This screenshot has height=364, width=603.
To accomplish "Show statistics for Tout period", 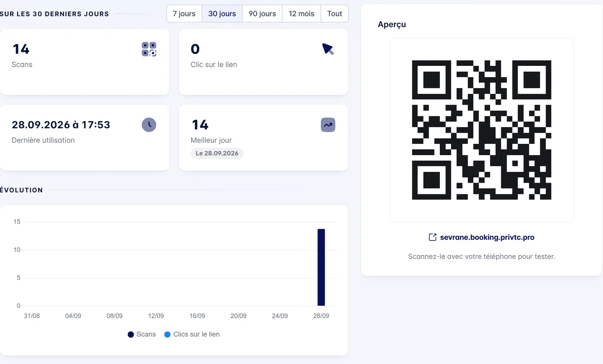I will click(x=335, y=13).
